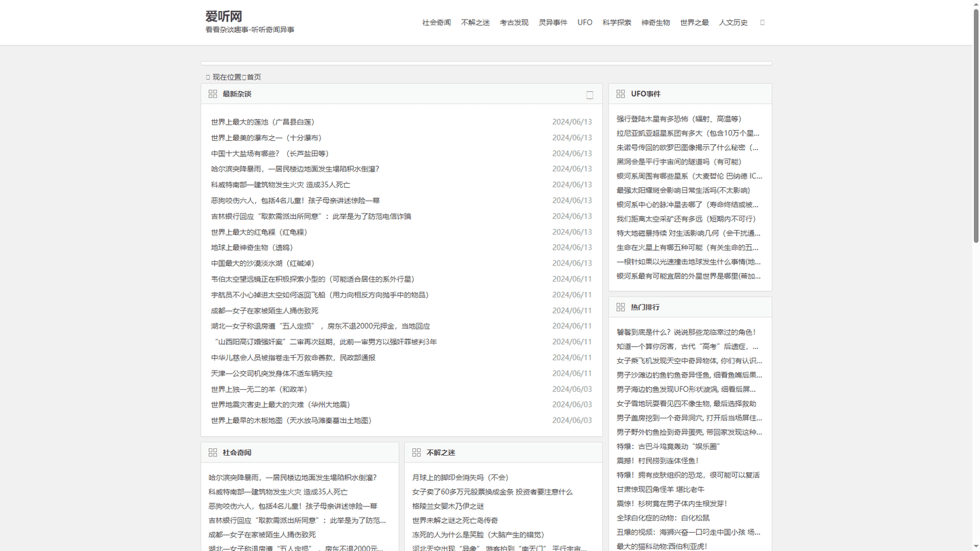The image size is (980, 551).
Task: Open 热门排行 article 特爆：古巴斗鸡竟轰动娱乐圈
Action: coord(668,447)
